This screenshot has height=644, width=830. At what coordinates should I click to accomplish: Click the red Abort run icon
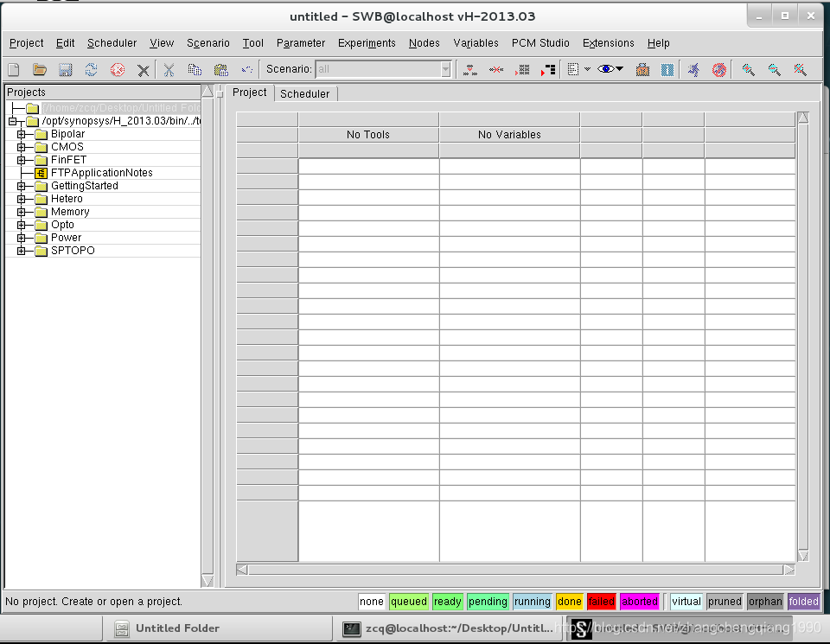pos(718,69)
